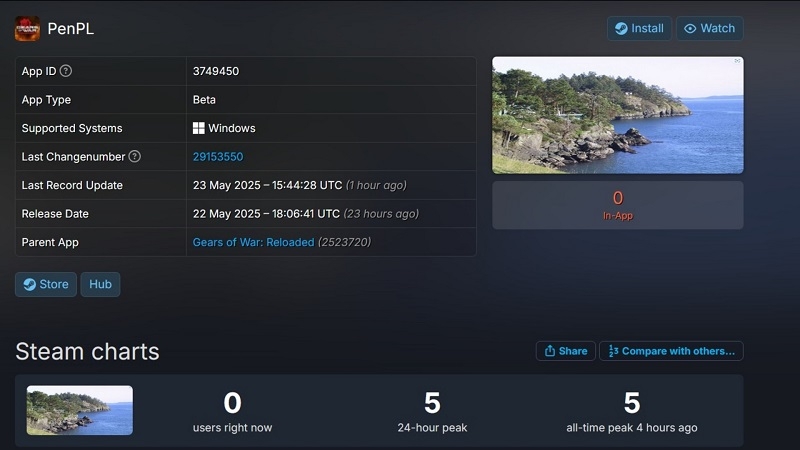Open the Gears of War: Reloaded parent app
Viewport: 800px width, 450px height.
(253, 242)
